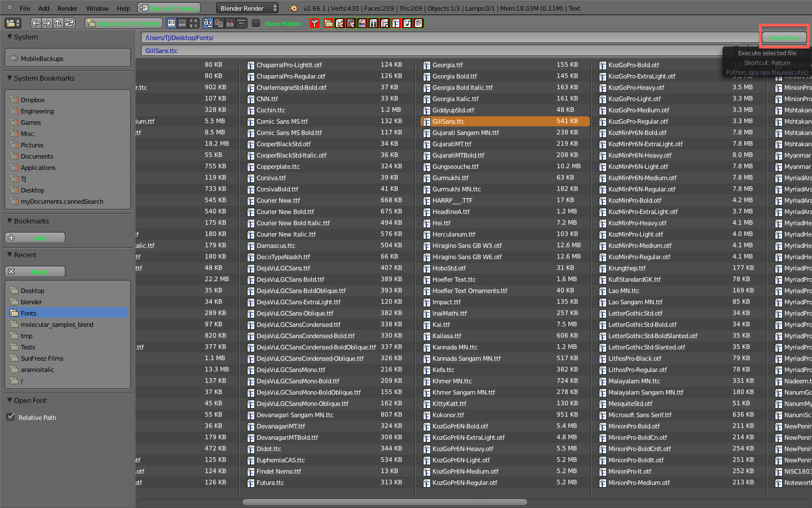Open the Add menu
The image size is (812, 508).
[44, 8]
